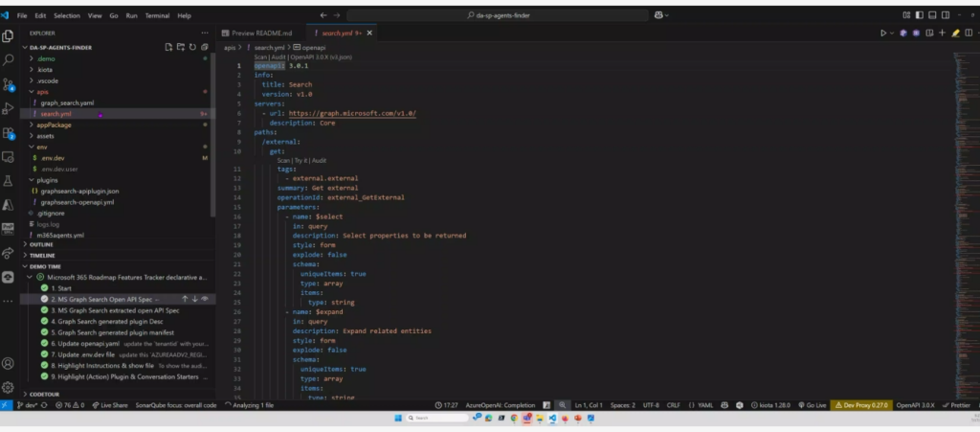Click Windows taskbar Search box
The height and width of the screenshot is (432, 980).
click(x=435, y=419)
